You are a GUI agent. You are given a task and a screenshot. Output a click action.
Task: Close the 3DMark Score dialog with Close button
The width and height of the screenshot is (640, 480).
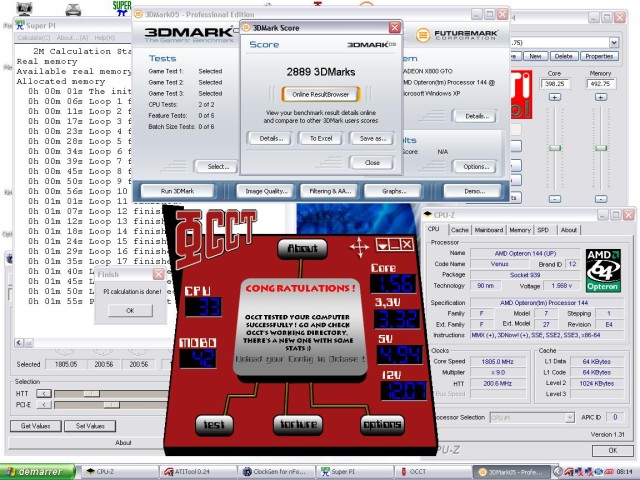tap(372, 162)
